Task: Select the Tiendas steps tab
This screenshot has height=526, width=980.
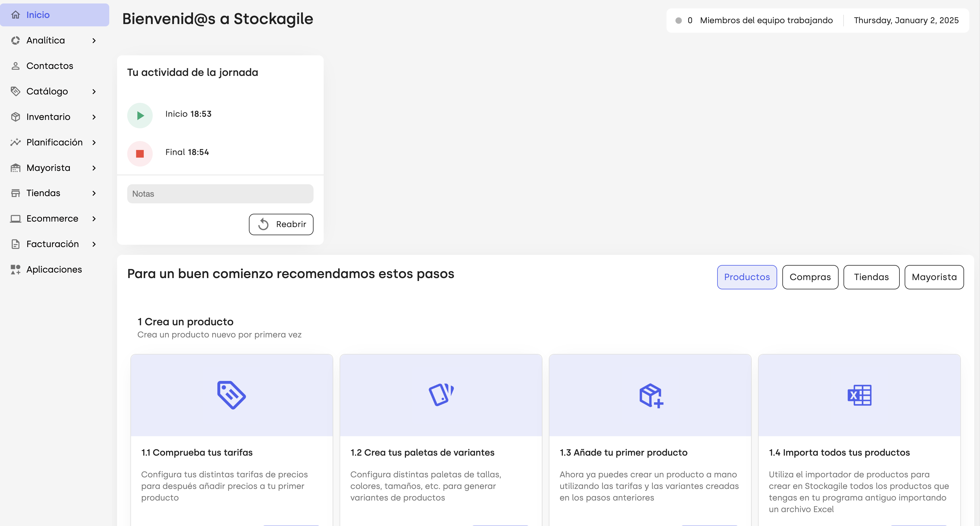Action: pos(871,277)
